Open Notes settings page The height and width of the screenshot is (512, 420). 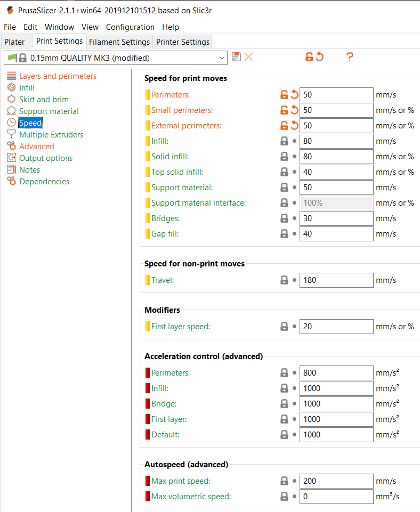coord(30,170)
